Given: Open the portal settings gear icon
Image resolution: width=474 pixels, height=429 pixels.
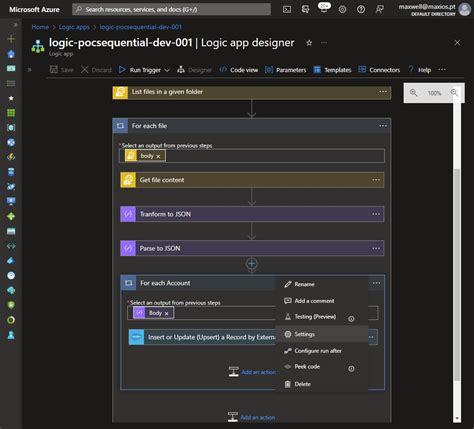Looking at the screenshot, I should (x=342, y=9).
